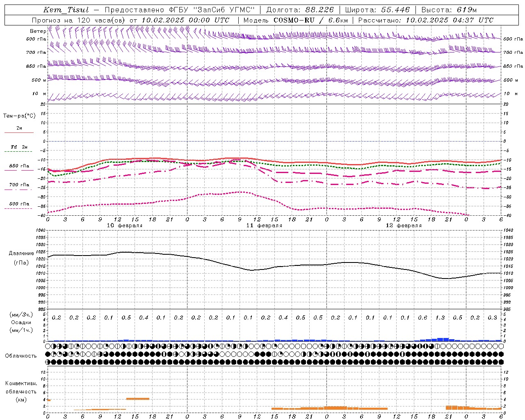Image resolution: width=525 pixels, height=420 pixels.
Task: Click the last precipitation value '0.3'
Action: [x=492, y=318]
